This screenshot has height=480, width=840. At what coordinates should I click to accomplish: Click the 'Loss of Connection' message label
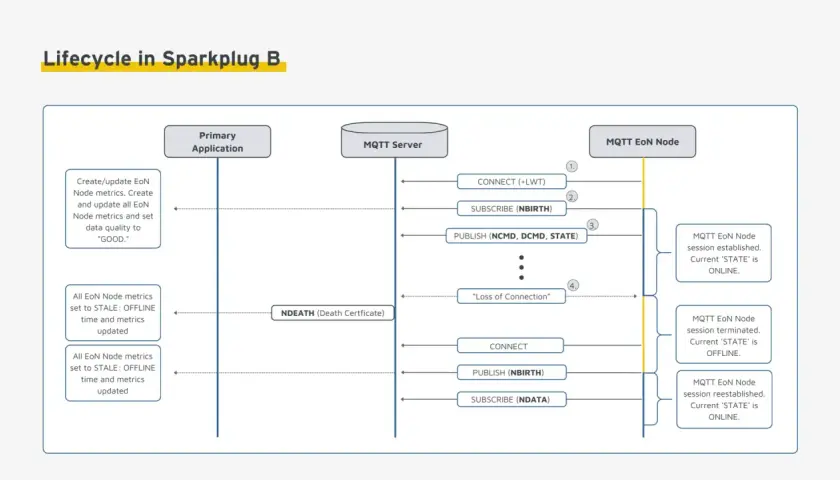(x=512, y=296)
